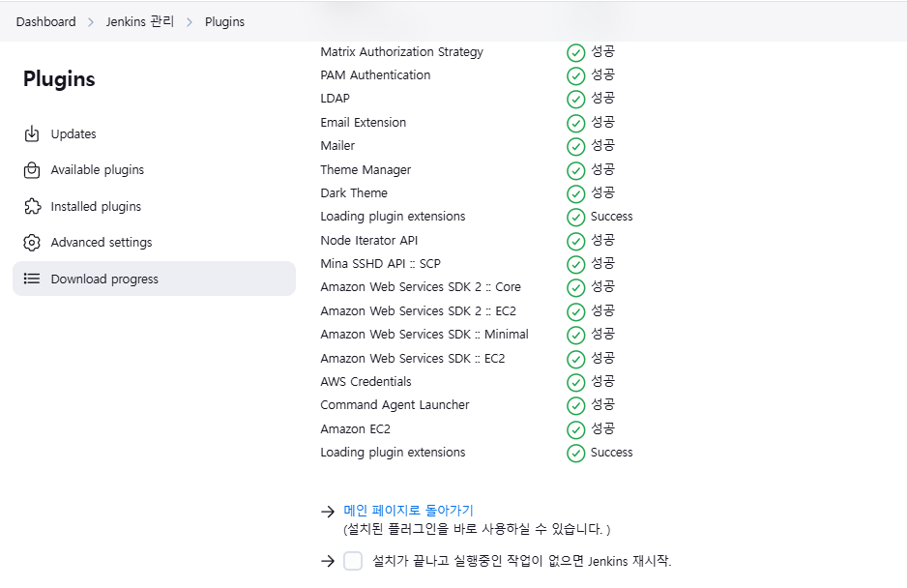Click success check icon for PAM Authentication

[575, 75]
